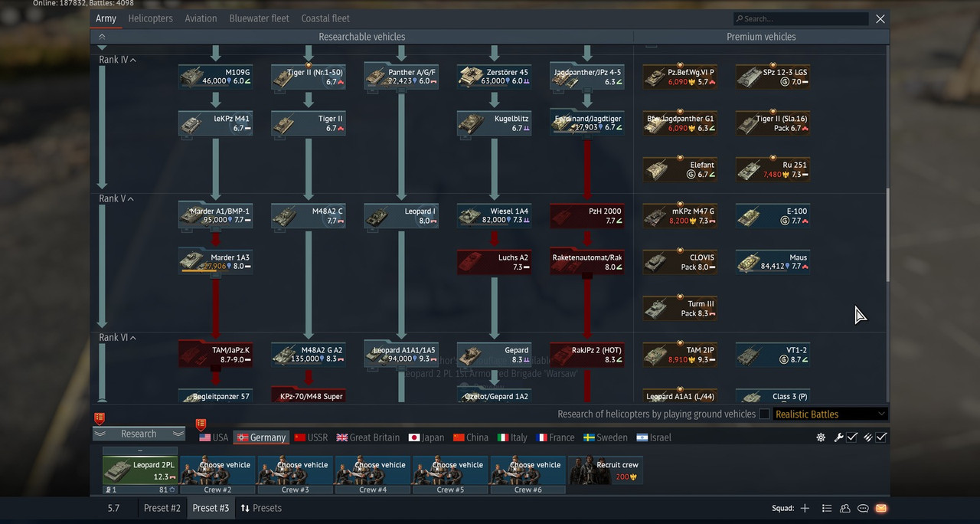Viewport: 980px width, 524px height.
Task: Switch to the Army tab
Action: click(x=106, y=18)
